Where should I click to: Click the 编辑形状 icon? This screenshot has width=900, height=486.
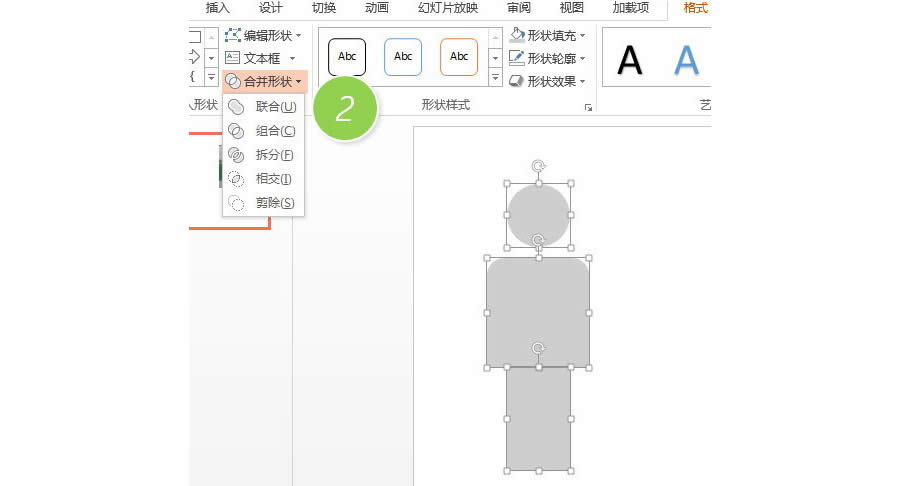(x=232, y=35)
